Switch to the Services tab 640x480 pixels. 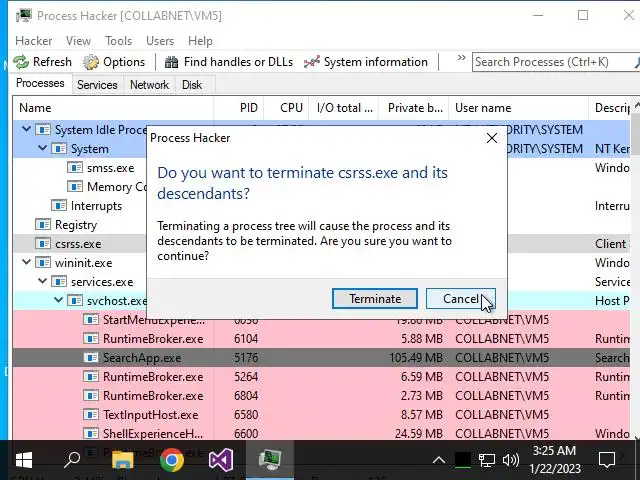click(x=97, y=84)
